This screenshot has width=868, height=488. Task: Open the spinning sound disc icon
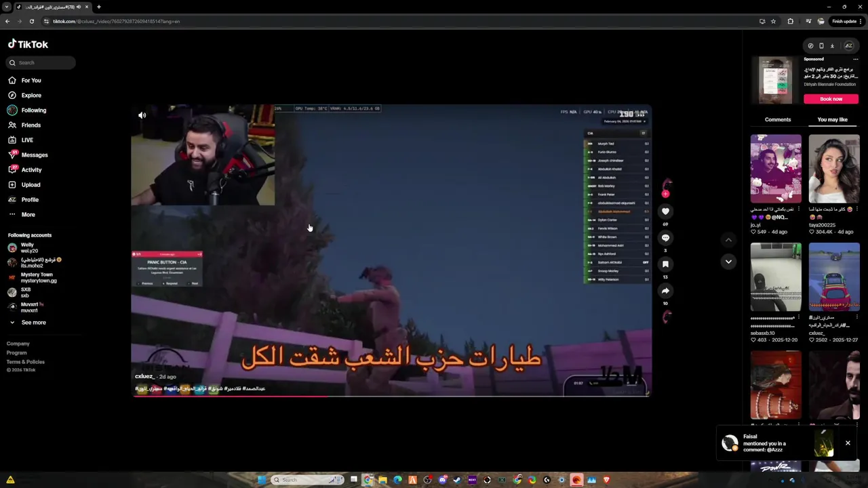tap(666, 317)
